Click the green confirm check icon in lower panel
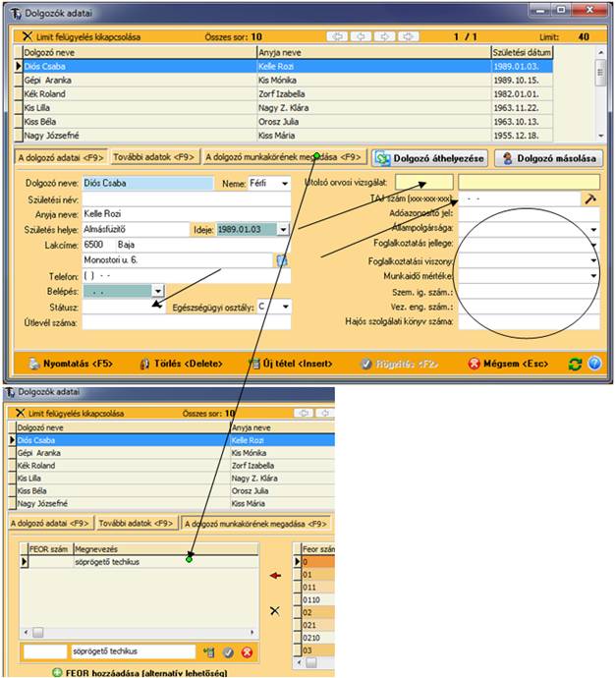 228,652
